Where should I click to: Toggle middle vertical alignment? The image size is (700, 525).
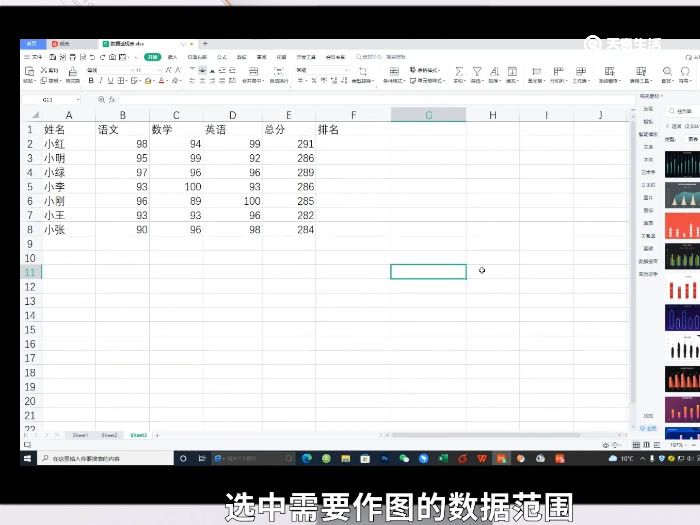(x=202, y=70)
